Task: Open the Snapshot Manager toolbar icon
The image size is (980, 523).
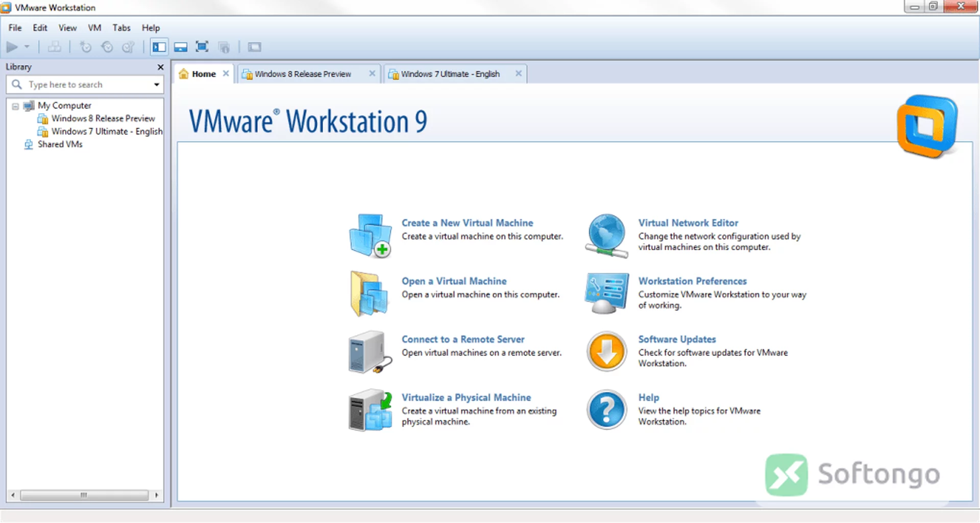Action: (128, 47)
